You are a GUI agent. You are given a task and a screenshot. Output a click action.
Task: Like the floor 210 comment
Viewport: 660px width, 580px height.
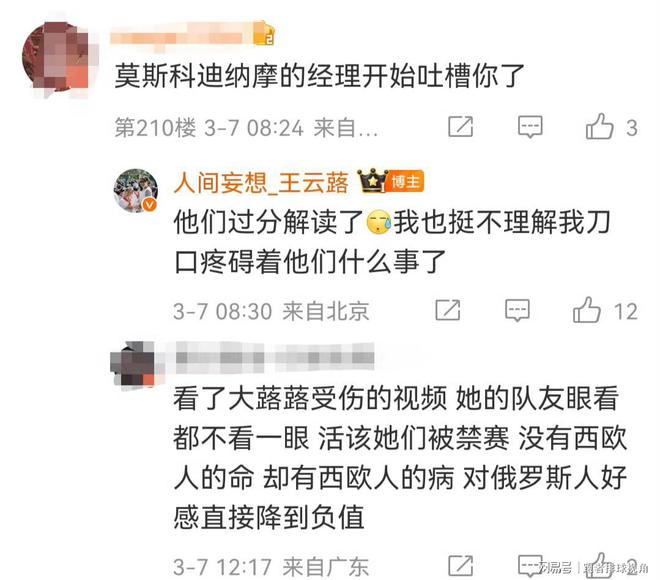pos(599,127)
